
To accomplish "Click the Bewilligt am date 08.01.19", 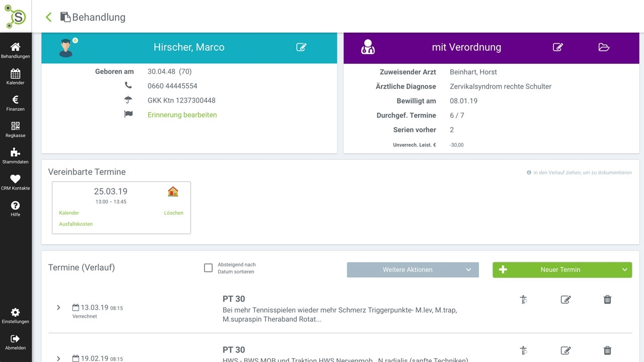I will [464, 101].
